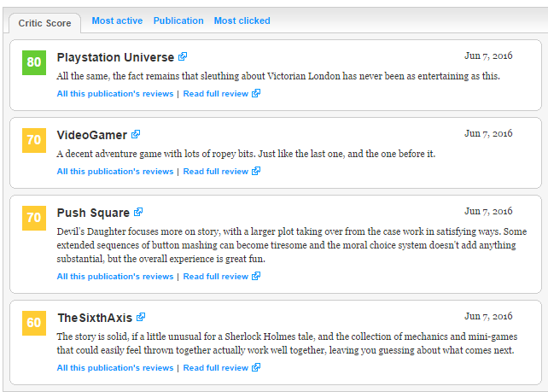
Task: Select the Critic Score tab
Action: coord(44,23)
